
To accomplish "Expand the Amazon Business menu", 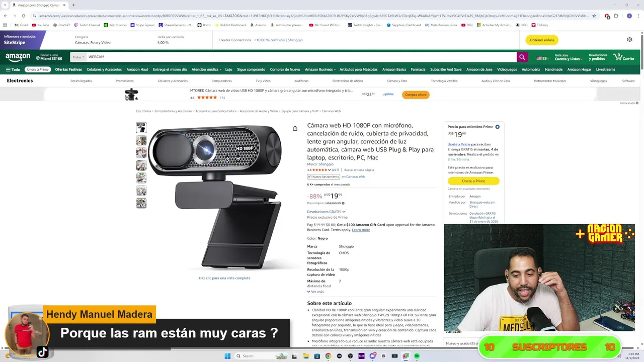I will (x=320, y=69).
